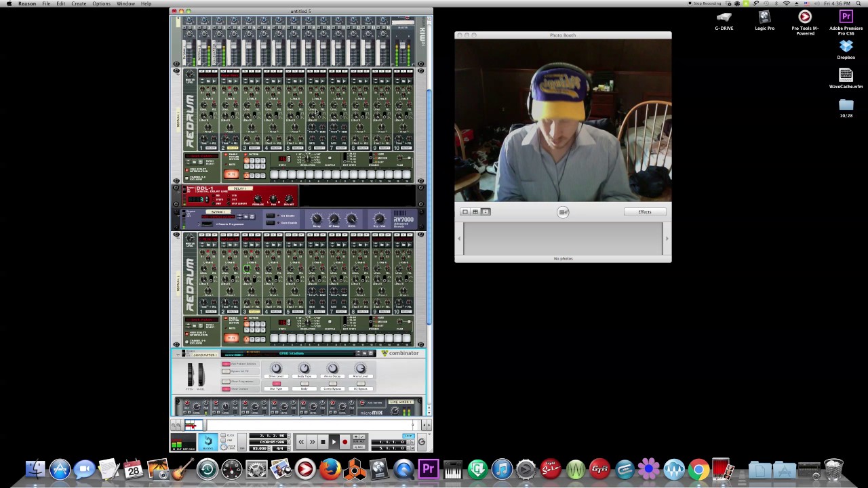Select the Logic Pro desktop shortcut
This screenshot has width=868, height=488.
pyautogui.click(x=764, y=20)
